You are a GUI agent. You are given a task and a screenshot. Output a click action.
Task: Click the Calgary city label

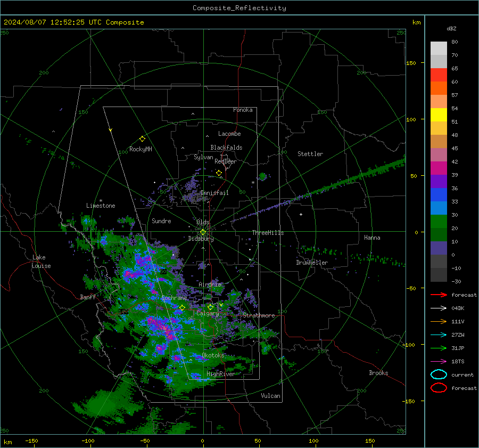click(x=208, y=313)
